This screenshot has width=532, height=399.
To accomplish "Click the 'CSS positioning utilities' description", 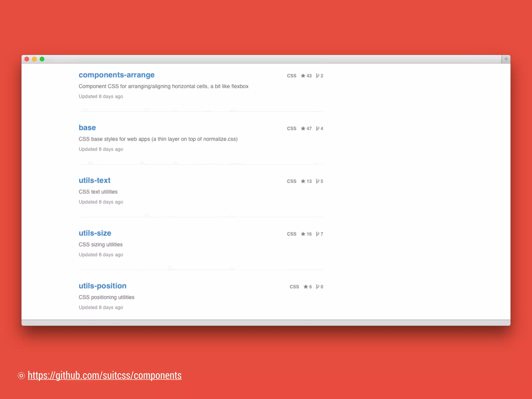I will [x=107, y=297].
